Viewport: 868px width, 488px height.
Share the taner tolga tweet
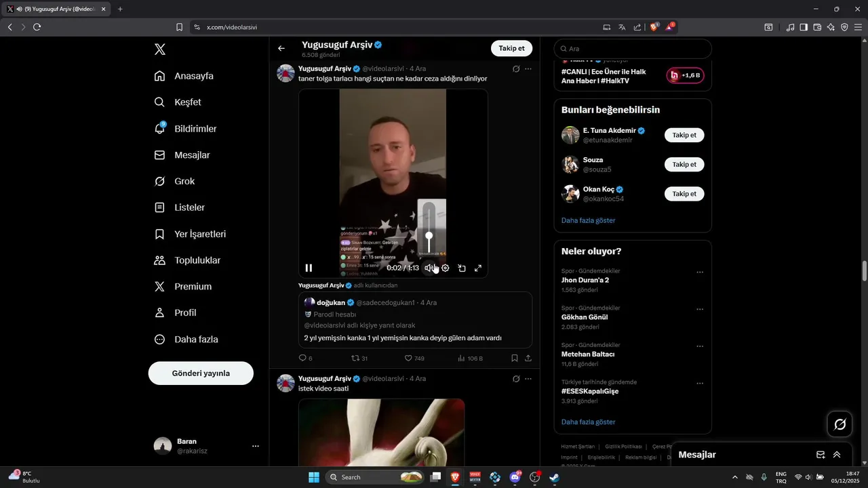click(528, 358)
